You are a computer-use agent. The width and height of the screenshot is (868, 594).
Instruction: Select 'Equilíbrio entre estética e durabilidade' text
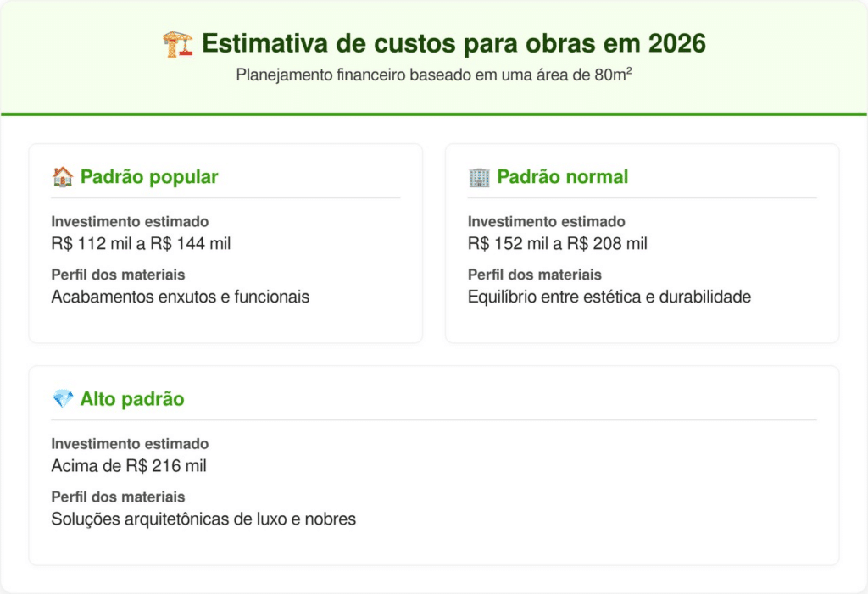pyautogui.click(x=609, y=297)
